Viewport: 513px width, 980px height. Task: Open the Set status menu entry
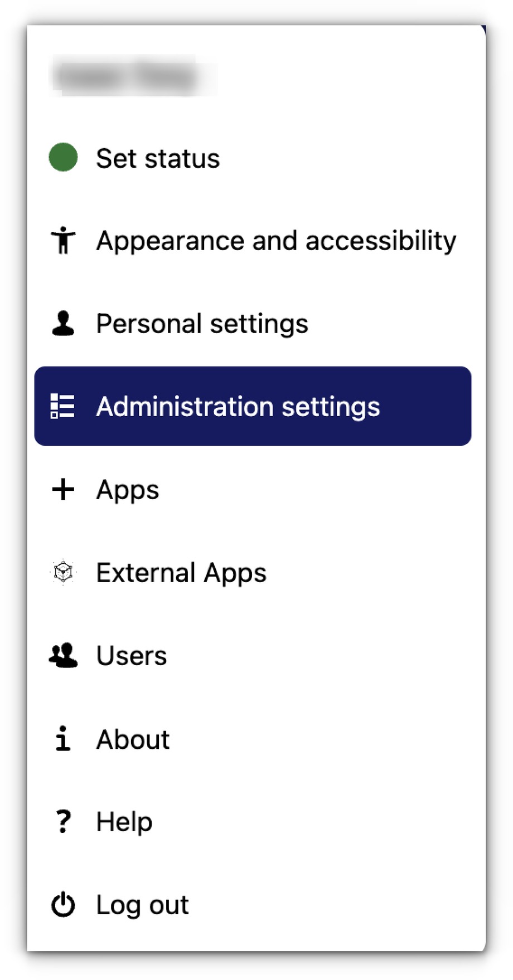pos(158,158)
